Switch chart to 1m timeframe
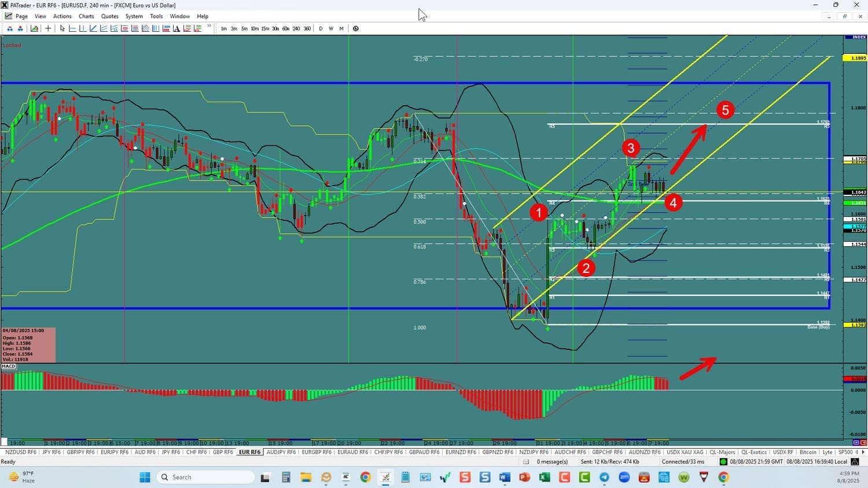Image resolution: width=868 pixels, height=488 pixels. (x=224, y=28)
